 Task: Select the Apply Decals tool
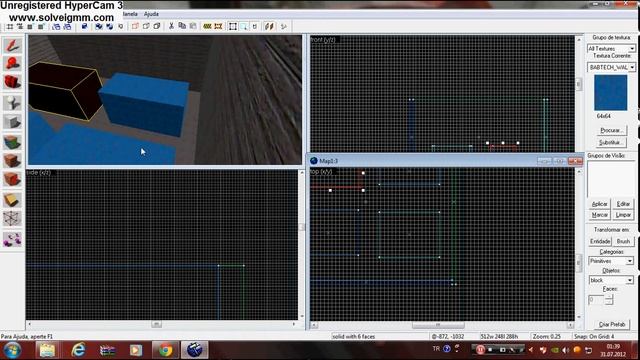point(12,179)
